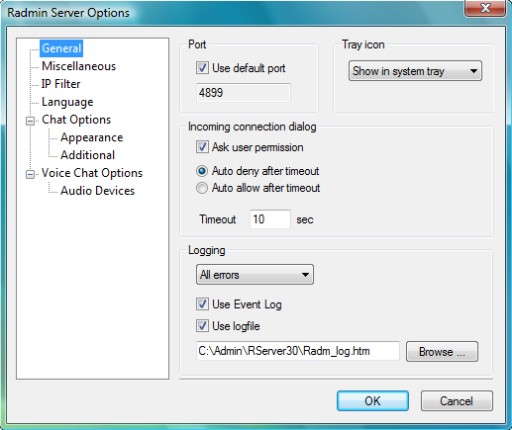This screenshot has width=512, height=430.
Task: Click Browse to choose logfile
Action: click(x=442, y=352)
